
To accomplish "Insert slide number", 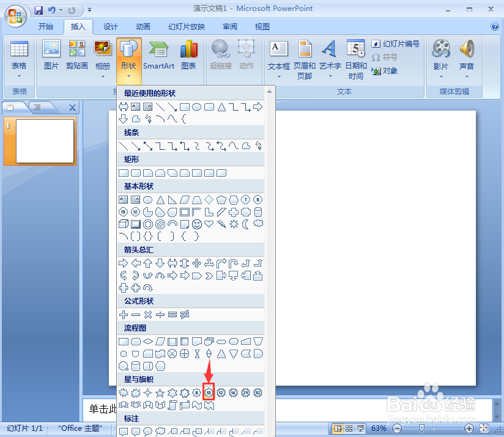I will point(396,43).
